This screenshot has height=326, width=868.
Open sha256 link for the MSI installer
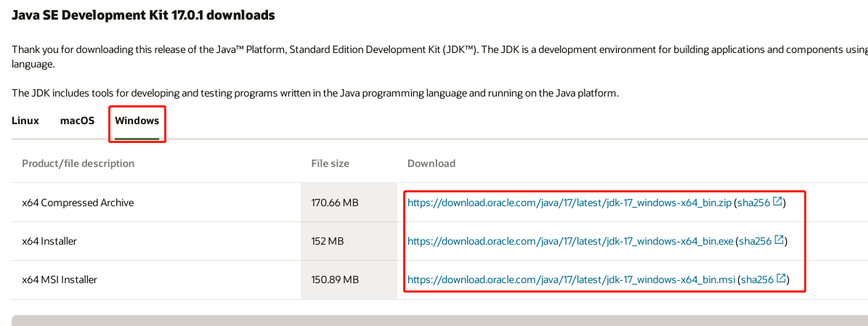758,280
